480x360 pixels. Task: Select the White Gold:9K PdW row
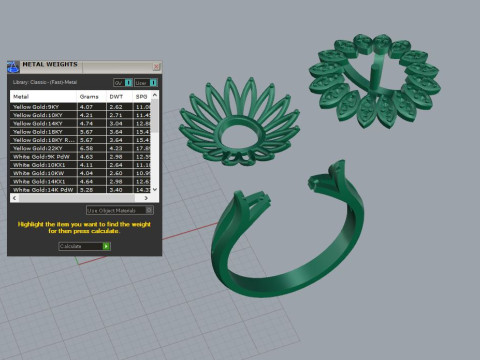(x=80, y=157)
